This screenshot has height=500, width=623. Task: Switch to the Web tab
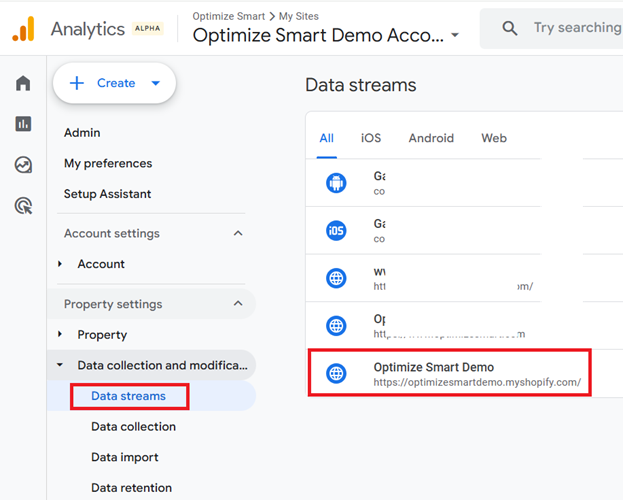(494, 138)
